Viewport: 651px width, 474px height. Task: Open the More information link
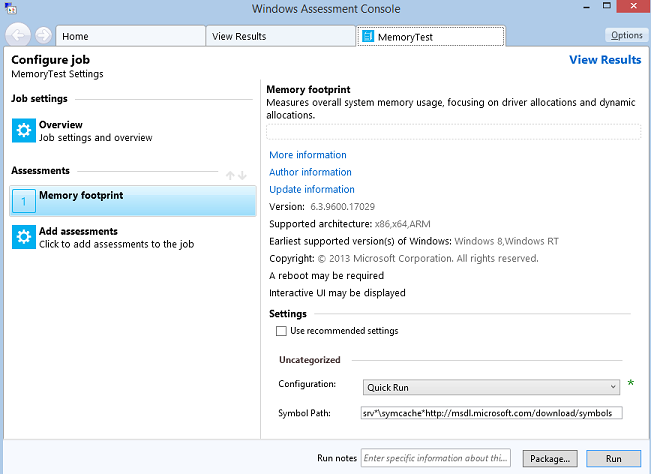tap(308, 155)
